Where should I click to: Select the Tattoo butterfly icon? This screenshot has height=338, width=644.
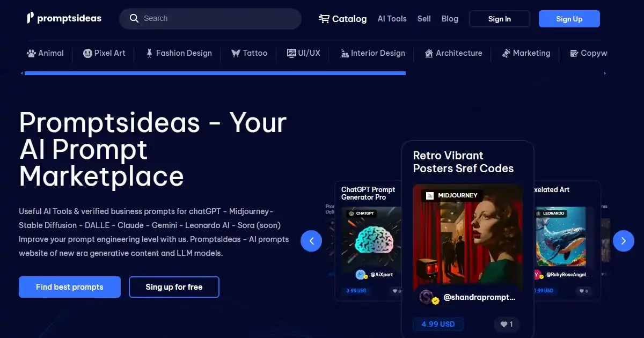[x=236, y=53]
